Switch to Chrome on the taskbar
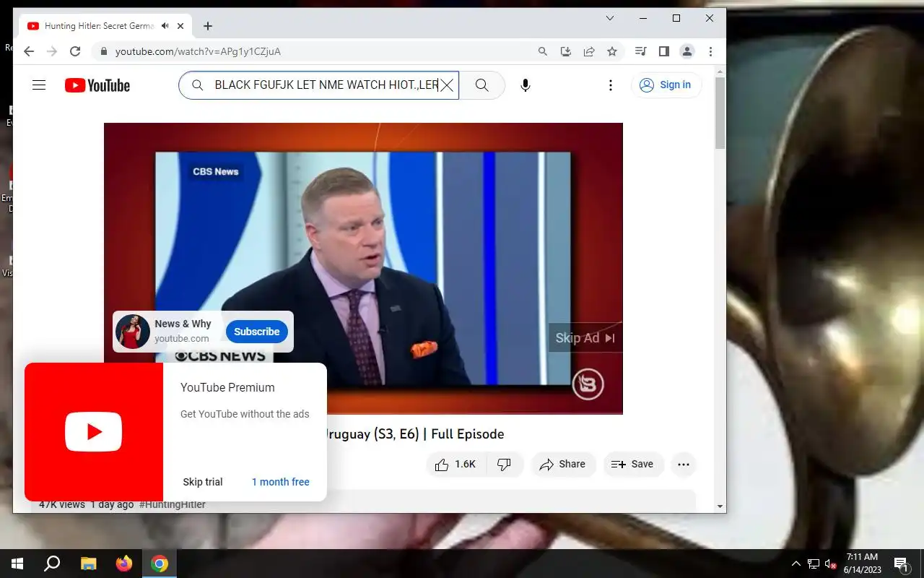The image size is (924, 578). coord(160,564)
